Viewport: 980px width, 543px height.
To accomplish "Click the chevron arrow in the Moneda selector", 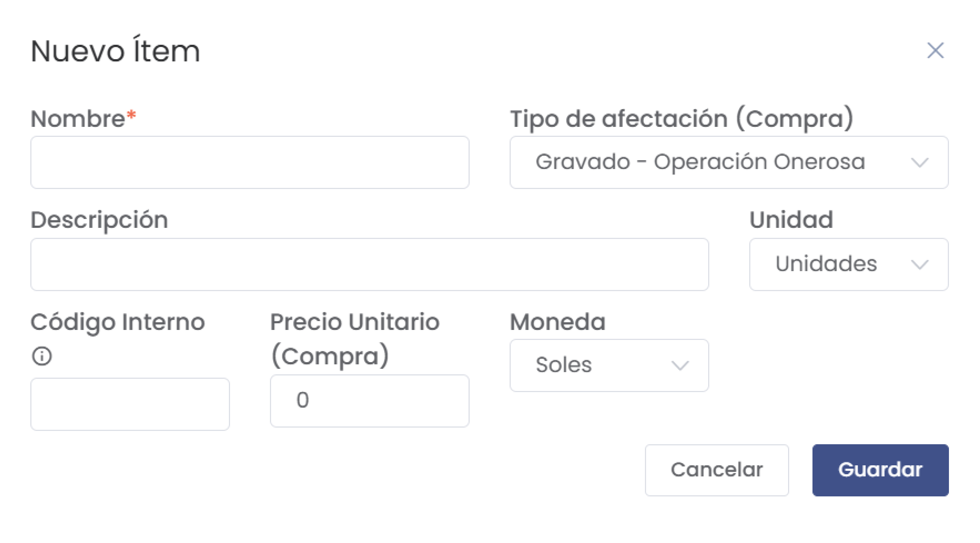I will [680, 365].
